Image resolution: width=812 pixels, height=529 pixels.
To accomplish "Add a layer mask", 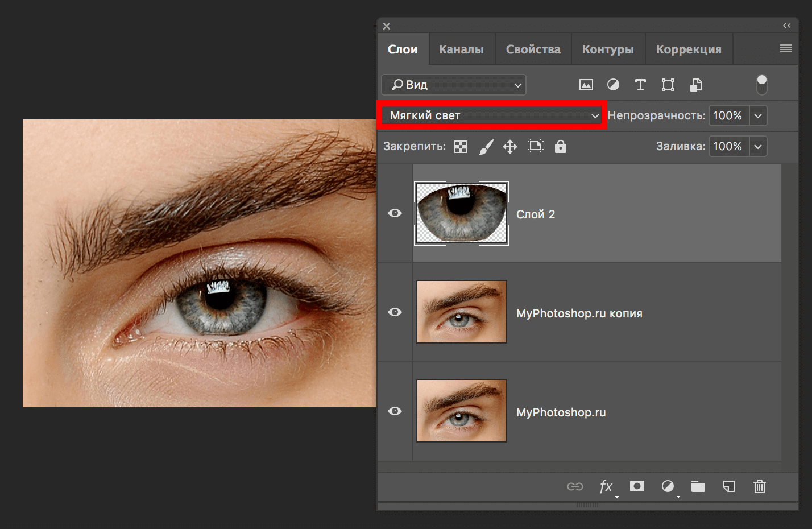I will [637, 486].
